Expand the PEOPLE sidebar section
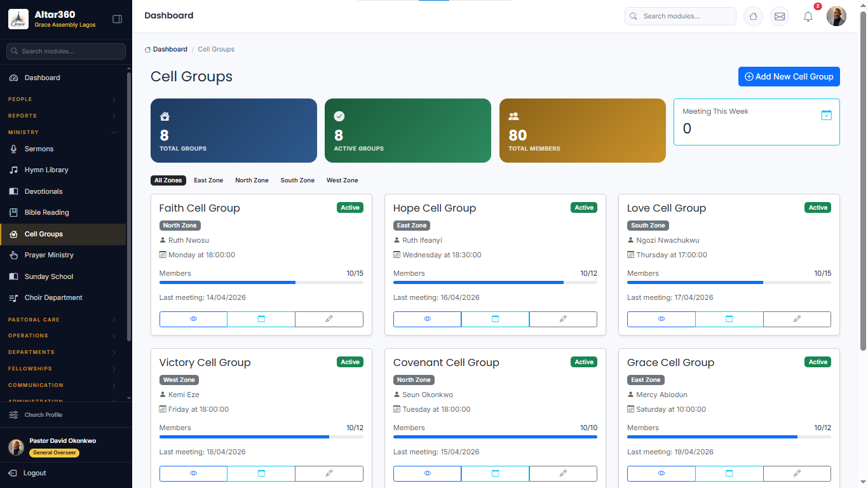The height and width of the screenshot is (488, 868). click(63, 99)
